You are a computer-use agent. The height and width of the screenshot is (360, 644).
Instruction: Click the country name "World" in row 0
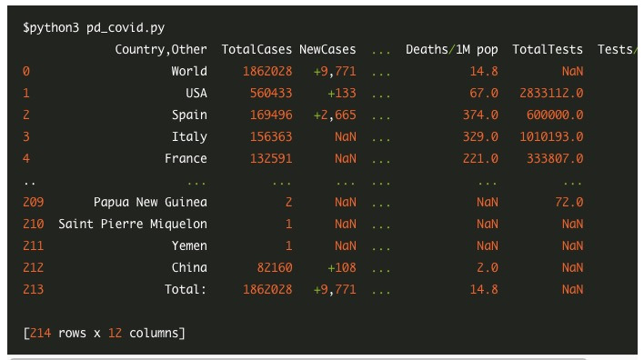[189, 72]
